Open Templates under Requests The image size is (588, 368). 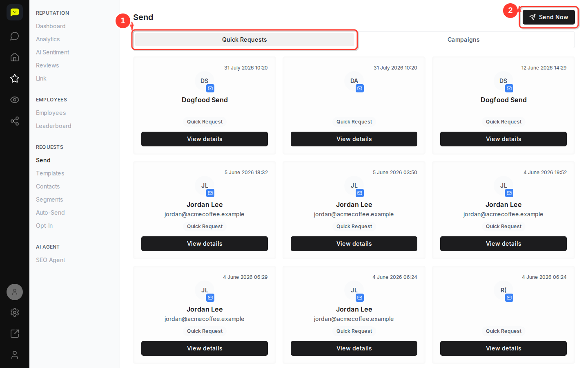click(50, 173)
